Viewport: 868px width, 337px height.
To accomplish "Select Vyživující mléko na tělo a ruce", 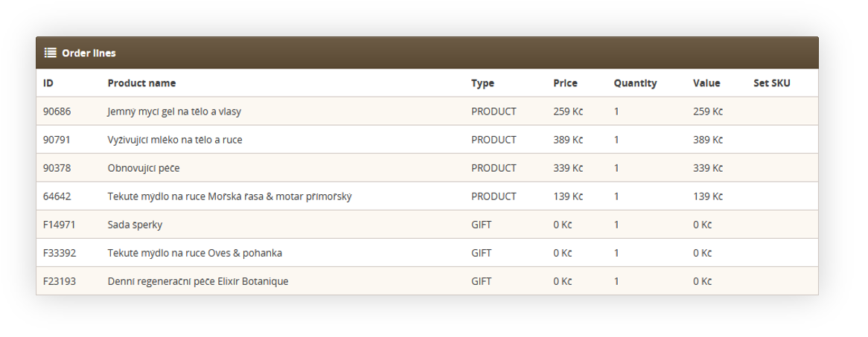I will (175, 140).
